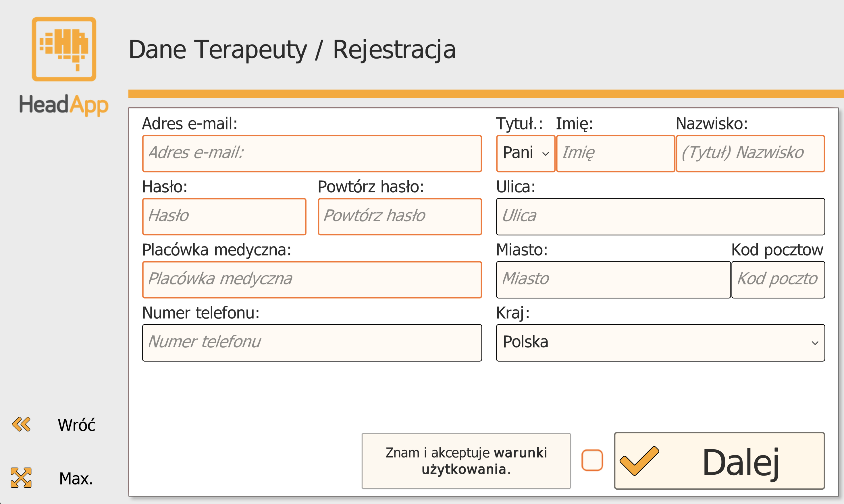
Task: Click the Hasło password field
Action: tap(224, 216)
